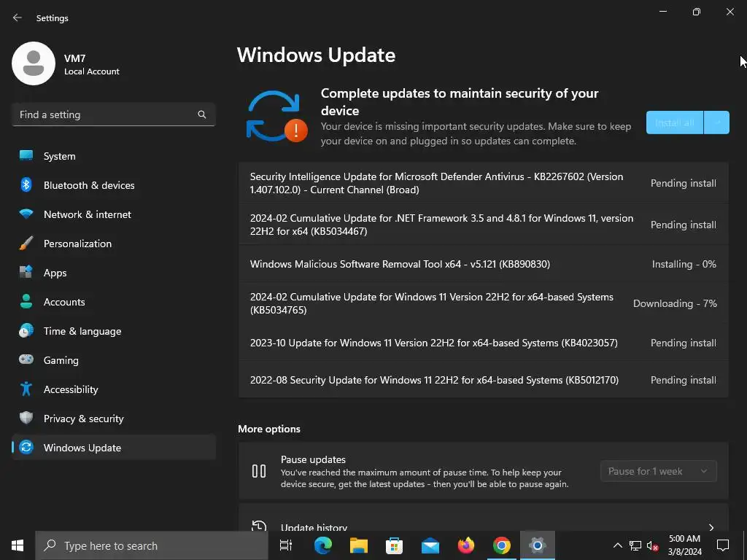Click the Settings gear on the taskbar
Viewport: 747px width, 560px height.
point(538,545)
